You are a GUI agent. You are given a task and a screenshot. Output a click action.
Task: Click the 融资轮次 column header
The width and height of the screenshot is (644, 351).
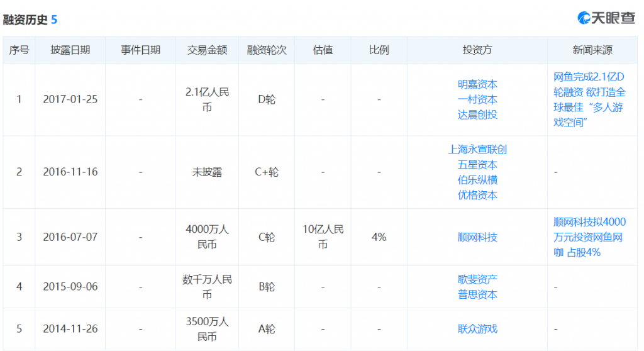[267, 50]
